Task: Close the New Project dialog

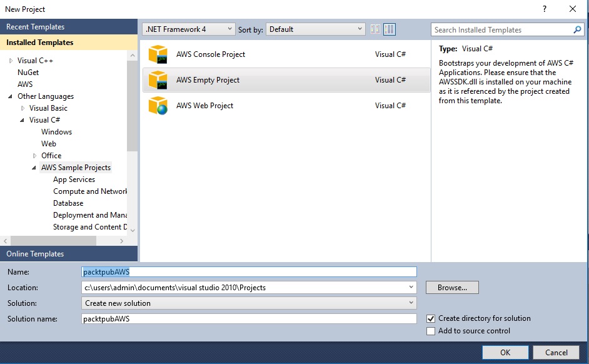Action: point(573,9)
